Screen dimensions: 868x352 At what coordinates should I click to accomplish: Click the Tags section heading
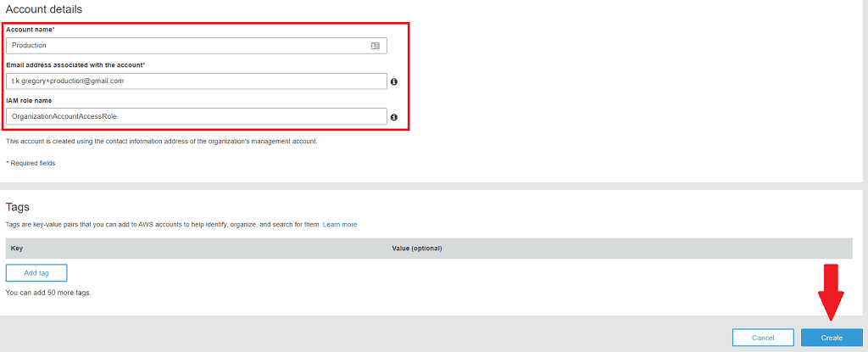pyautogui.click(x=19, y=206)
